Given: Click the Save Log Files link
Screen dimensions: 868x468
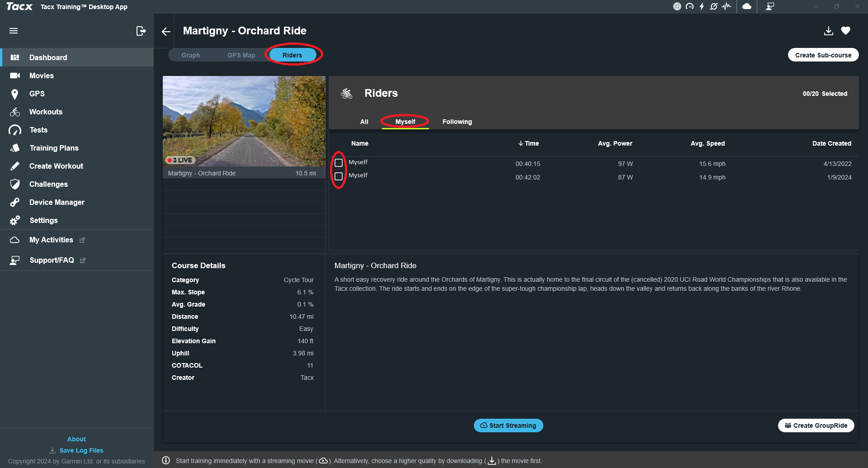Looking at the screenshot, I should point(76,450).
